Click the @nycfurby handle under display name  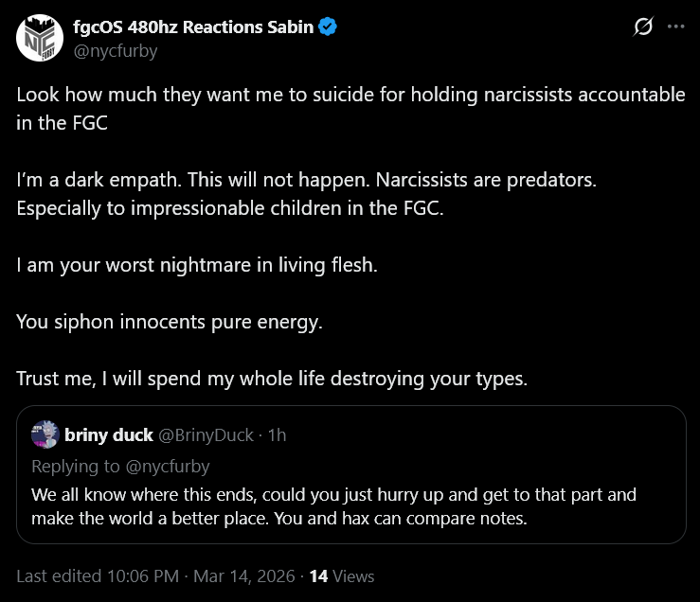pyautogui.click(x=115, y=51)
